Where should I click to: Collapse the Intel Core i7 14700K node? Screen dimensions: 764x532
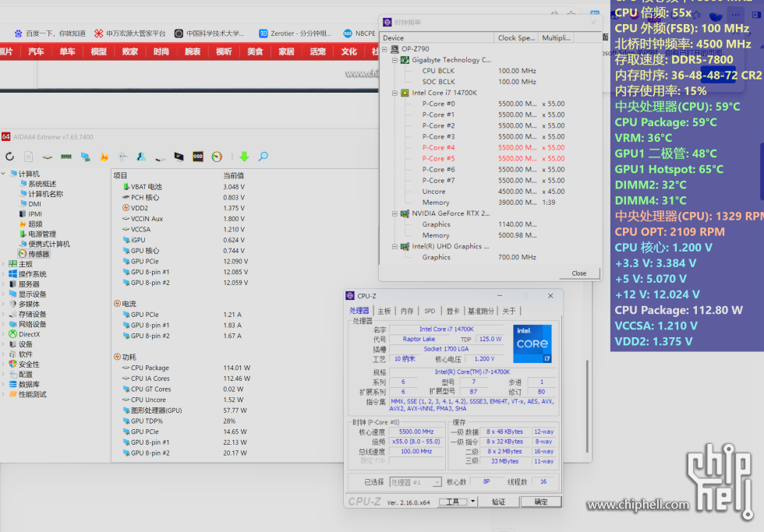[394, 93]
